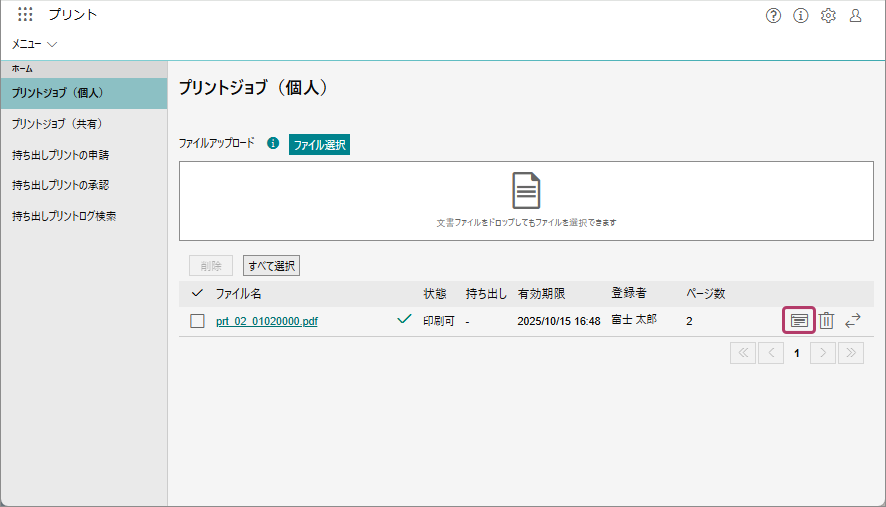Open the information icon in header

(801, 16)
